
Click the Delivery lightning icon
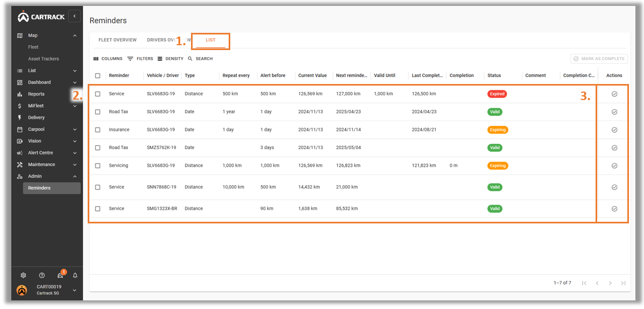tap(20, 117)
